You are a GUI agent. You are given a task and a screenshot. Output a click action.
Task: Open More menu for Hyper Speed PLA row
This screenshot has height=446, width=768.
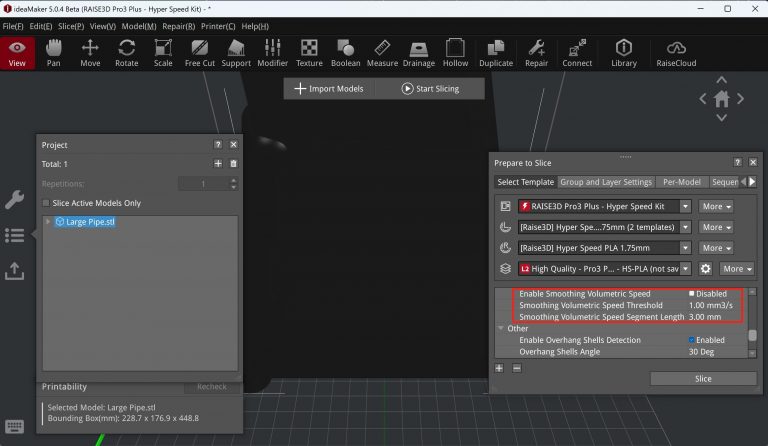[716, 248]
